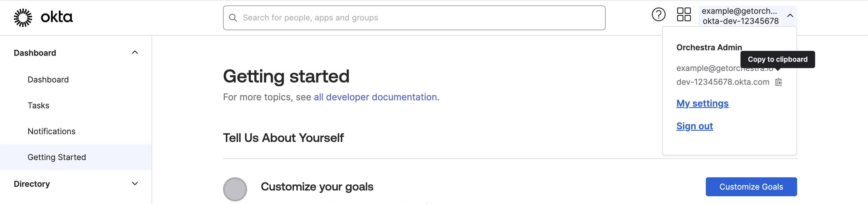Click My settings in account menu

[702, 103]
